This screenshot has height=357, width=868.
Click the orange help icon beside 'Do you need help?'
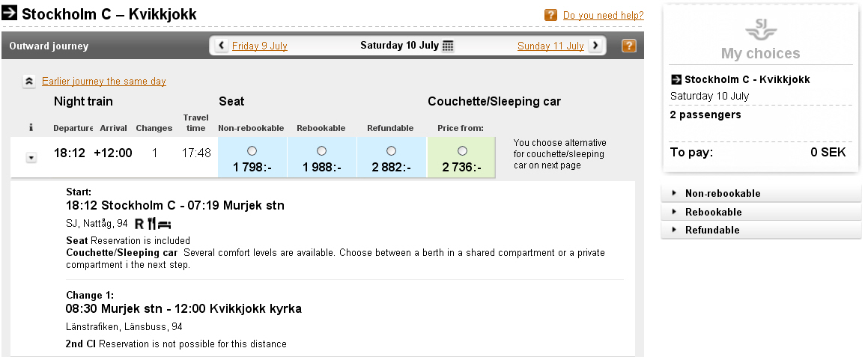[x=550, y=15]
